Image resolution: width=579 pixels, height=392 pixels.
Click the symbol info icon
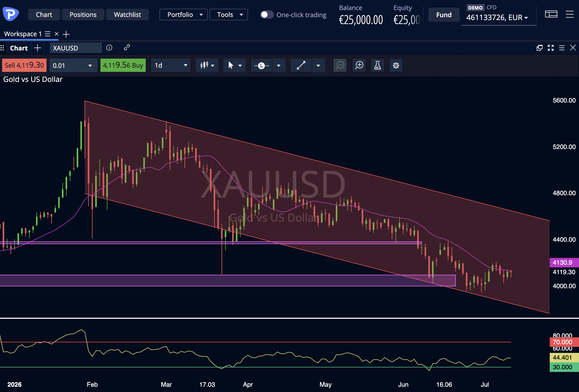point(109,48)
